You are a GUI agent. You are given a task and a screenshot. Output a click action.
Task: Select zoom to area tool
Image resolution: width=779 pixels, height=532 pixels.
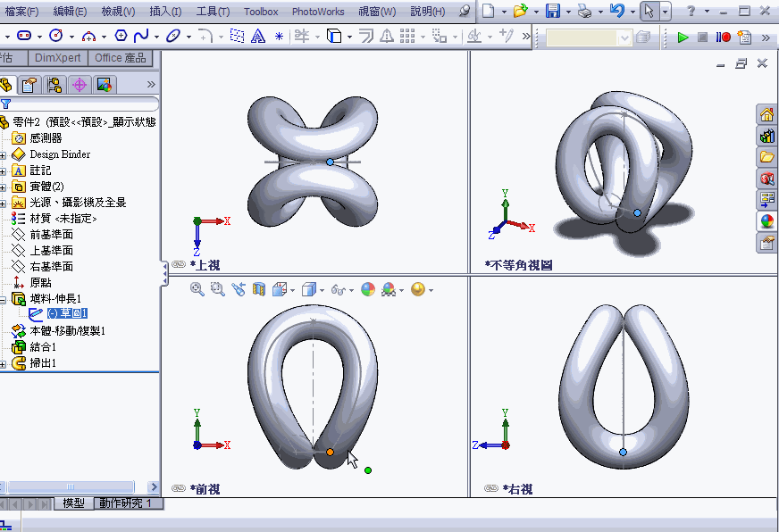(x=218, y=289)
